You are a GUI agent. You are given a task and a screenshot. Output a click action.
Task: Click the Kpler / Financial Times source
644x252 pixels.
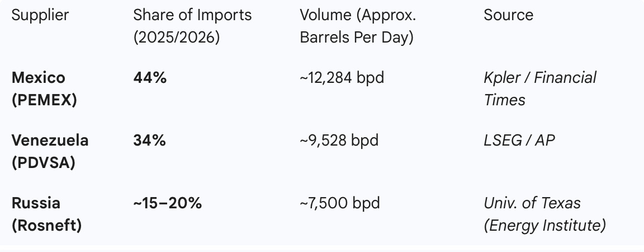click(539, 89)
